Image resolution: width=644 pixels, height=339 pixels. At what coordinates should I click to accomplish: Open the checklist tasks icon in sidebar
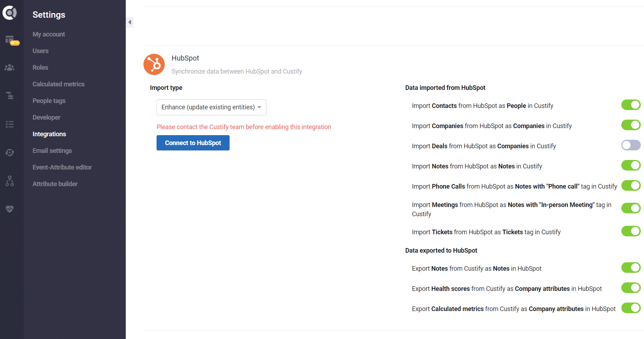point(10,124)
